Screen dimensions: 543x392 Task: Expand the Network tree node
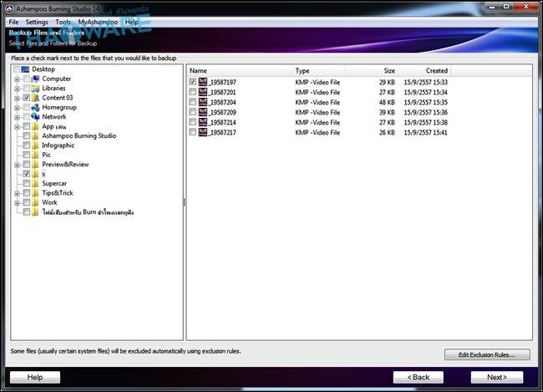17,118
